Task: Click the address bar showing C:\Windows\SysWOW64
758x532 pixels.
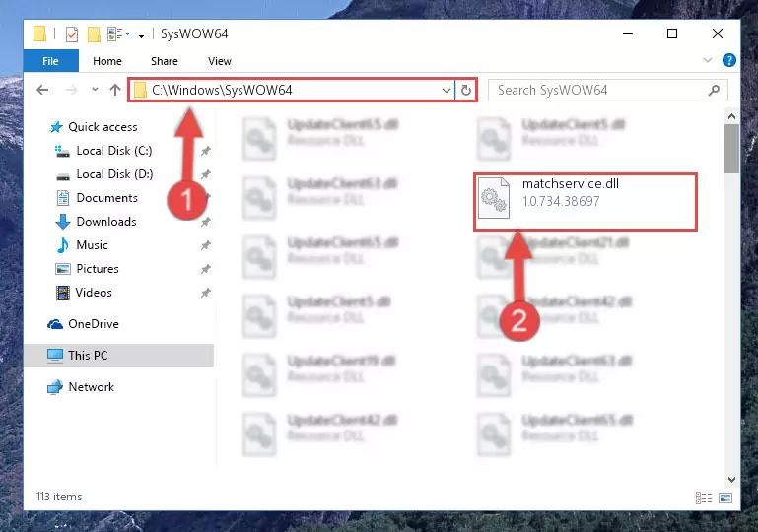Action: (x=292, y=90)
